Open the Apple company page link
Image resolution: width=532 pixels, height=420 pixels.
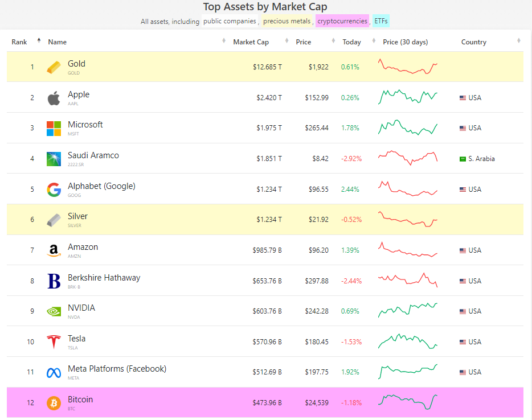pyautogui.click(x=79, y=94)
